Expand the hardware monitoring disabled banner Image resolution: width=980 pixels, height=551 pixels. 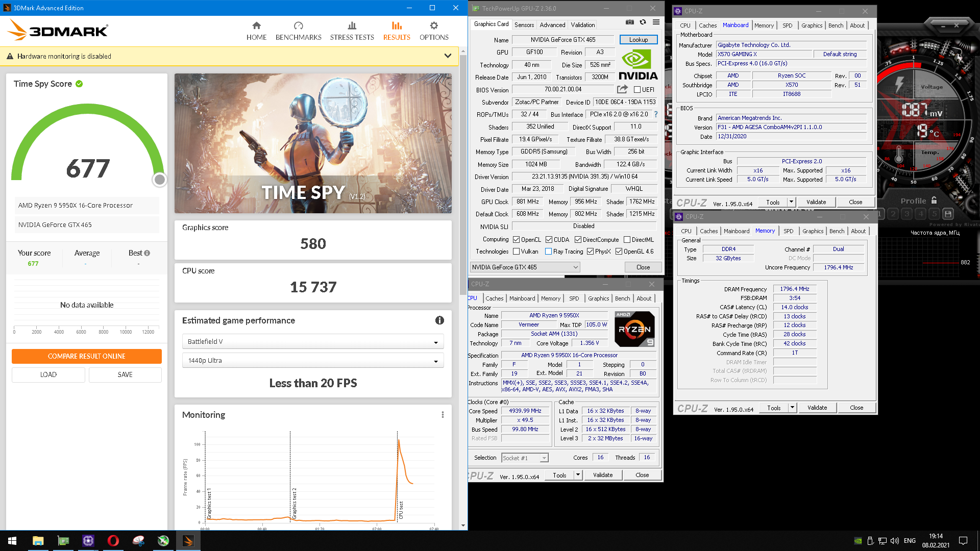(448, 56)
